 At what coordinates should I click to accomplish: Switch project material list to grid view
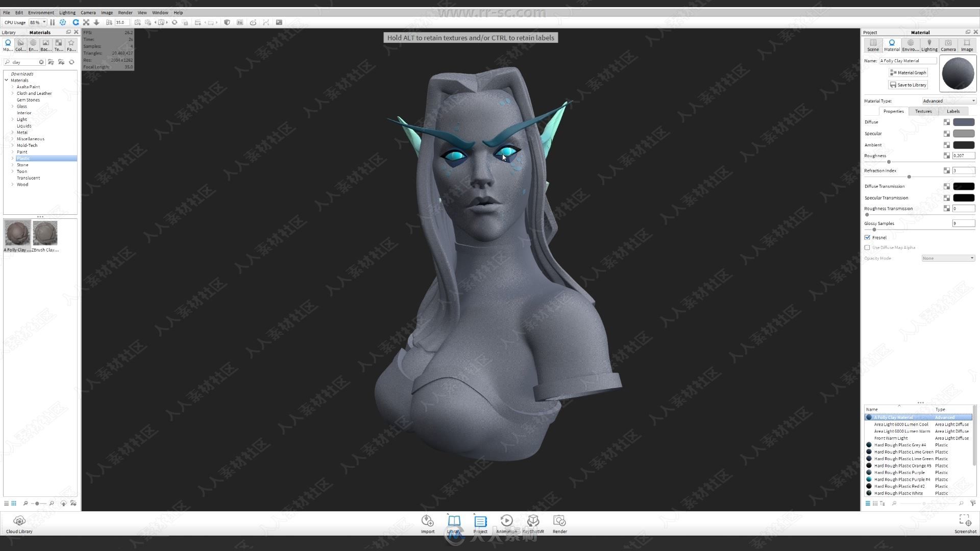(x=875, y=504)
